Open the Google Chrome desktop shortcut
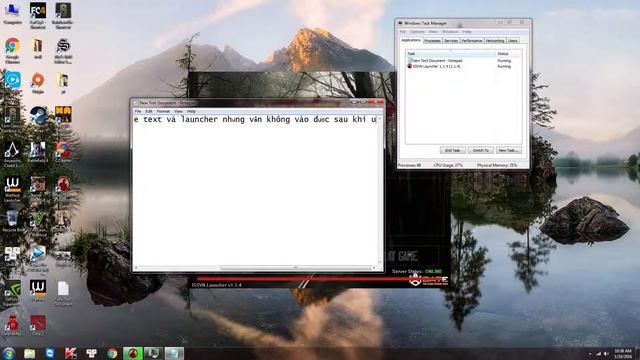This screenshot has height=360, width=640. 13,50
